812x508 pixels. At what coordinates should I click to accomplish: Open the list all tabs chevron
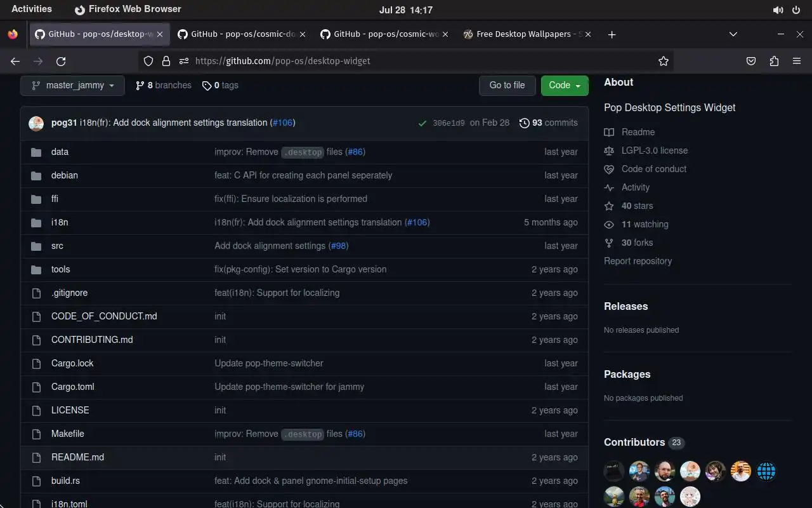(x=733, y=34)
